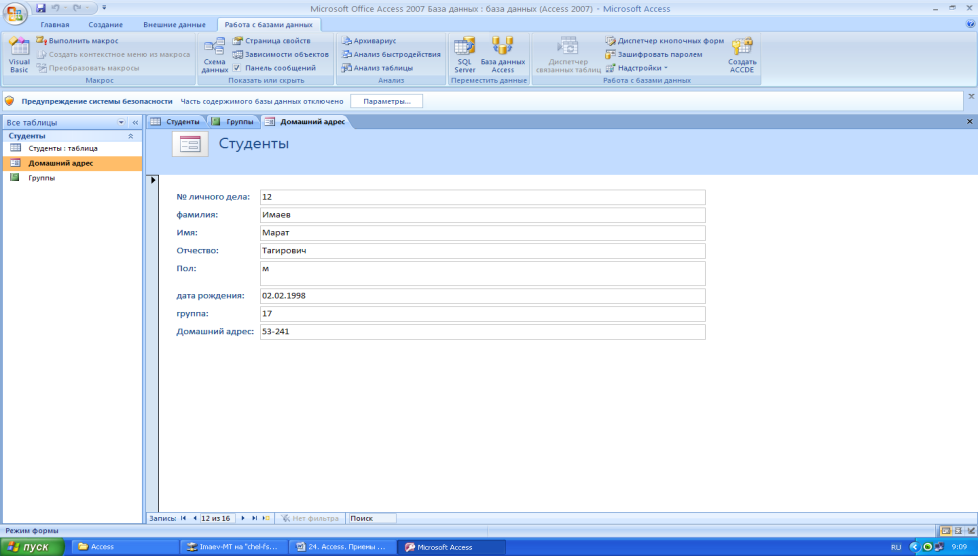Close the security warning bar
Image resolution: width=978 pixels, height=556 pixels.
[x=971, y=97]
